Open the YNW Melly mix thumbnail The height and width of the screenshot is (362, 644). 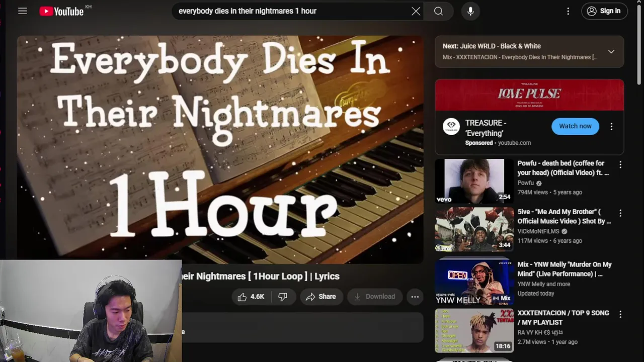tap(474, 283)
